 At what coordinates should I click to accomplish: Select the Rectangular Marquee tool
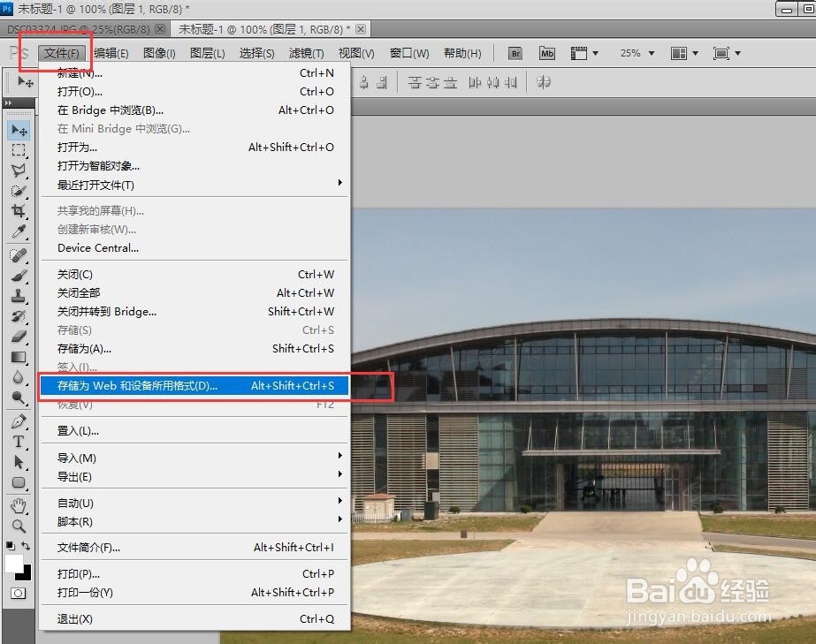pos(19,150)
